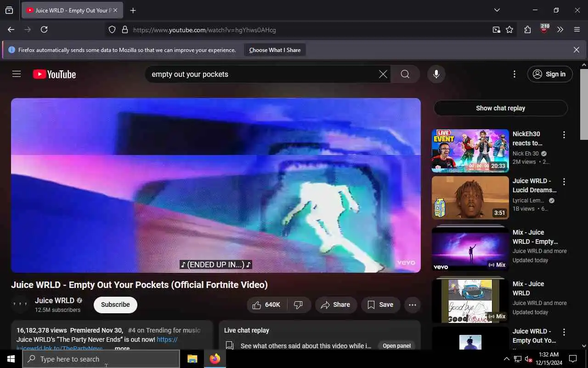
Task: Click Firefox icon in taskbar
Action: (215, 359)
